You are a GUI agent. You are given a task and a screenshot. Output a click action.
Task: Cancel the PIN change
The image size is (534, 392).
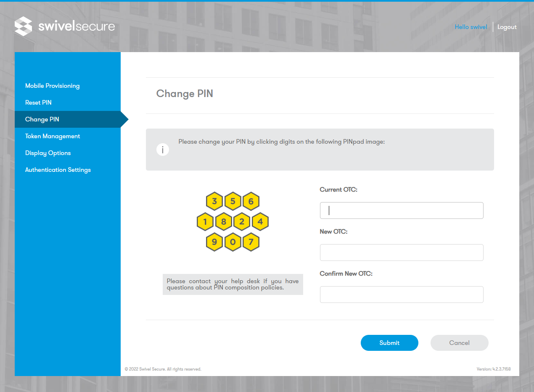(x=459, y=343)
